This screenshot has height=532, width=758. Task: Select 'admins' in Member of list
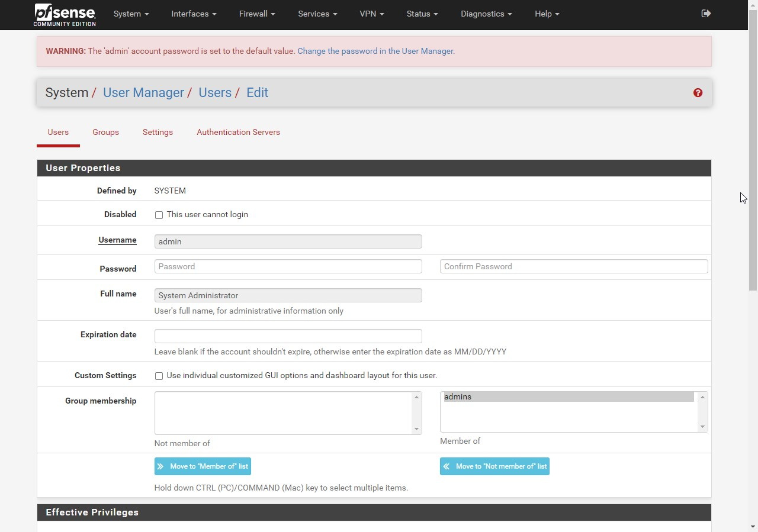coord(568,397)
